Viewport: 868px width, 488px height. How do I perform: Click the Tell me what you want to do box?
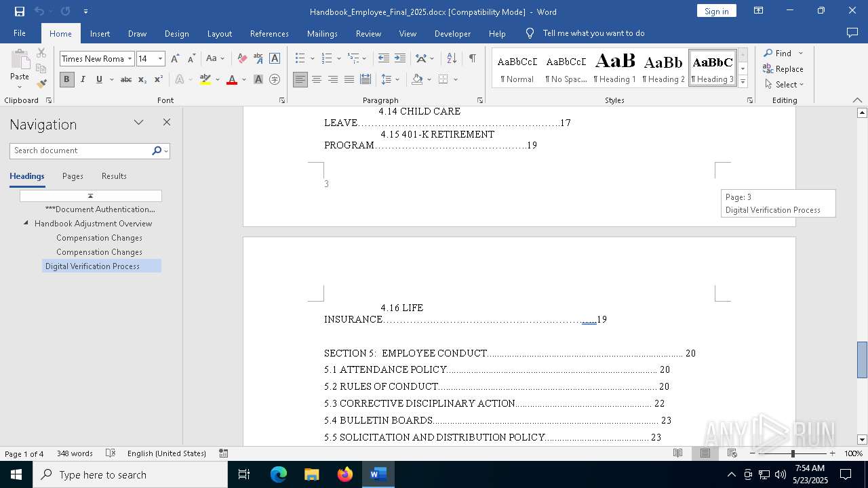(x=593, y=33)
